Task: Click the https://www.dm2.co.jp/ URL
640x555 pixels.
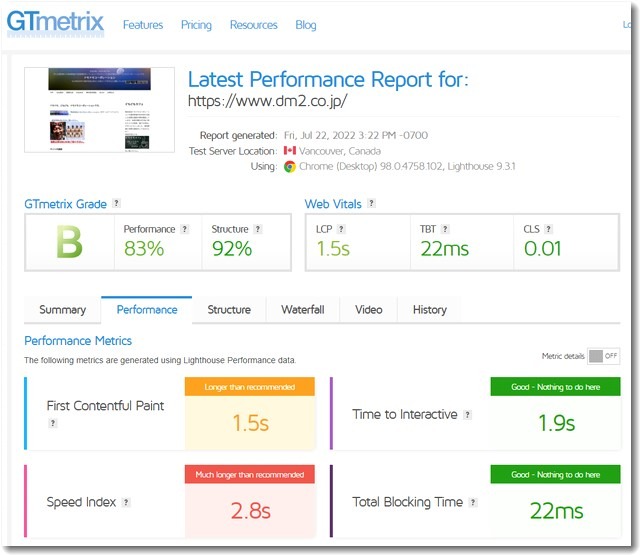Action: (x=267, y=100)
